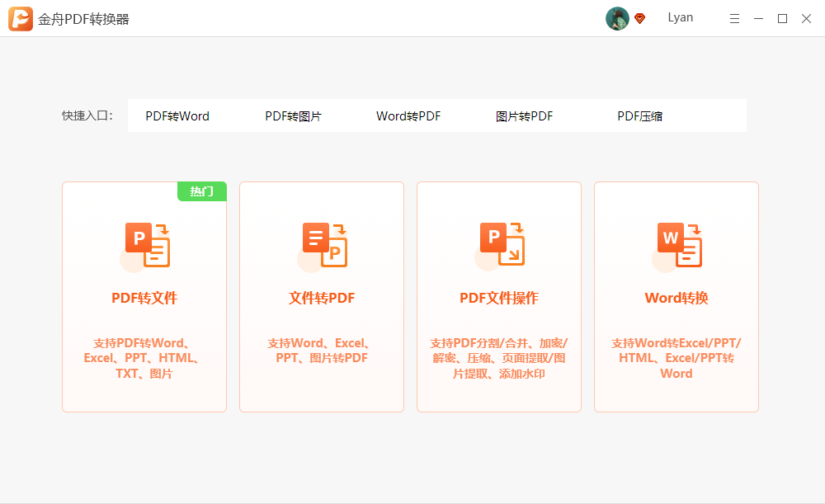The height and width of the screenshot is (504, 825).
Task: Click the red VIP diamond badge icon
Action: click(x=640, y=18)
